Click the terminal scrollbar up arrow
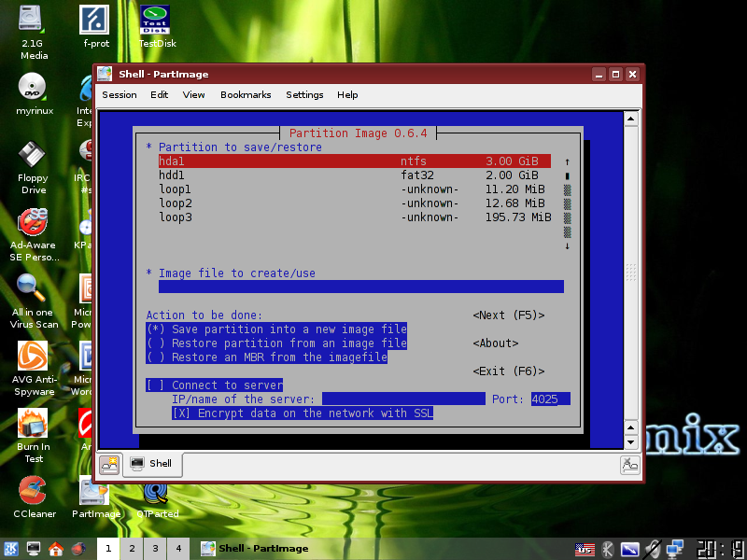 click(631, 119)
